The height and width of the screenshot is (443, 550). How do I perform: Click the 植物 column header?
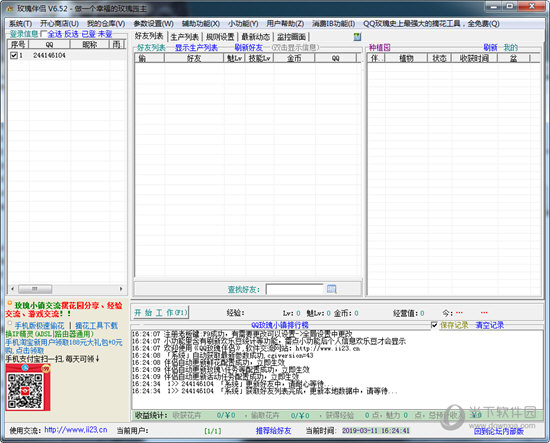(407, 58)
